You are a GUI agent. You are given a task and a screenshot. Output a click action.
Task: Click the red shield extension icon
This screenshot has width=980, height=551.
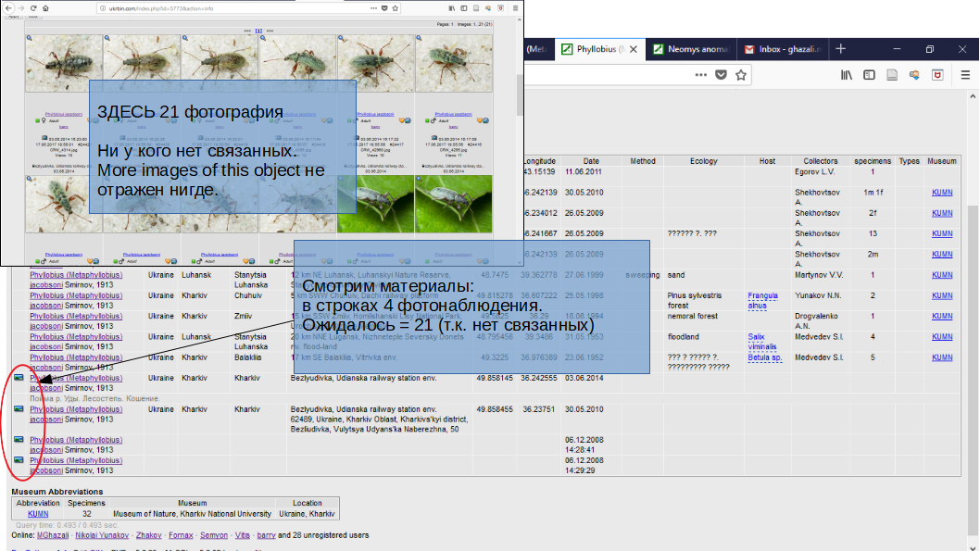click(x=936, y=76)
